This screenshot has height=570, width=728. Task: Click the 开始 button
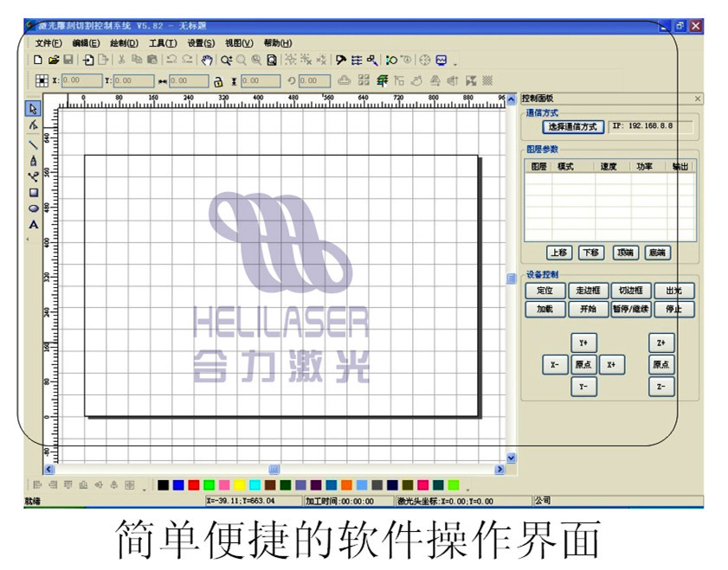589,309
